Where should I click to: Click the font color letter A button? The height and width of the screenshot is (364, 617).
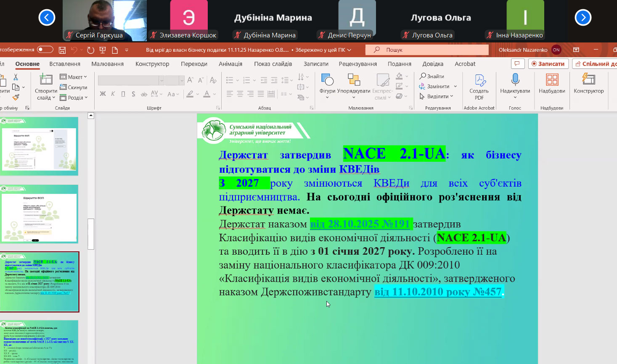[x=207, y=94]
